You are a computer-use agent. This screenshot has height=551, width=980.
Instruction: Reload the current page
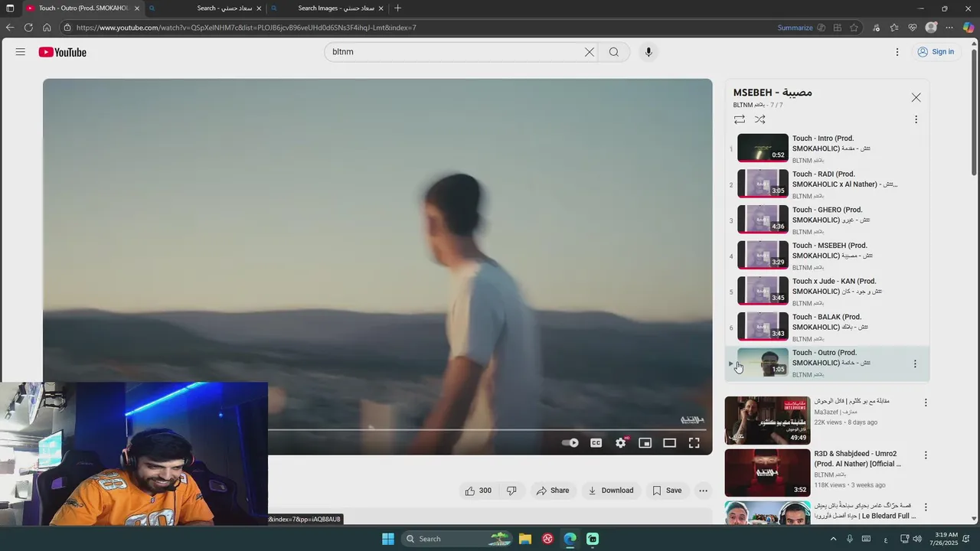click(x=28, y=28)
